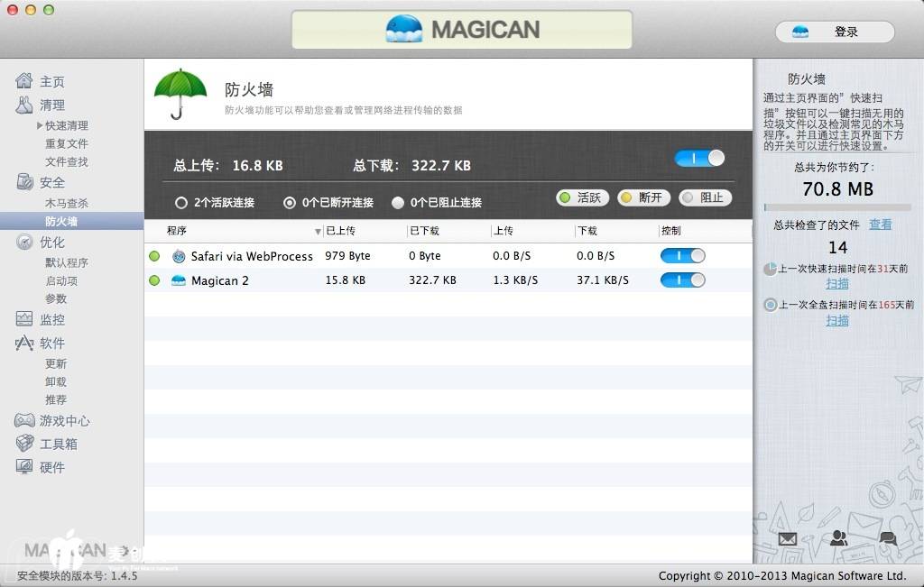
Task: Open the 工具箱 toolbox icon
Action: pos(24,444)
